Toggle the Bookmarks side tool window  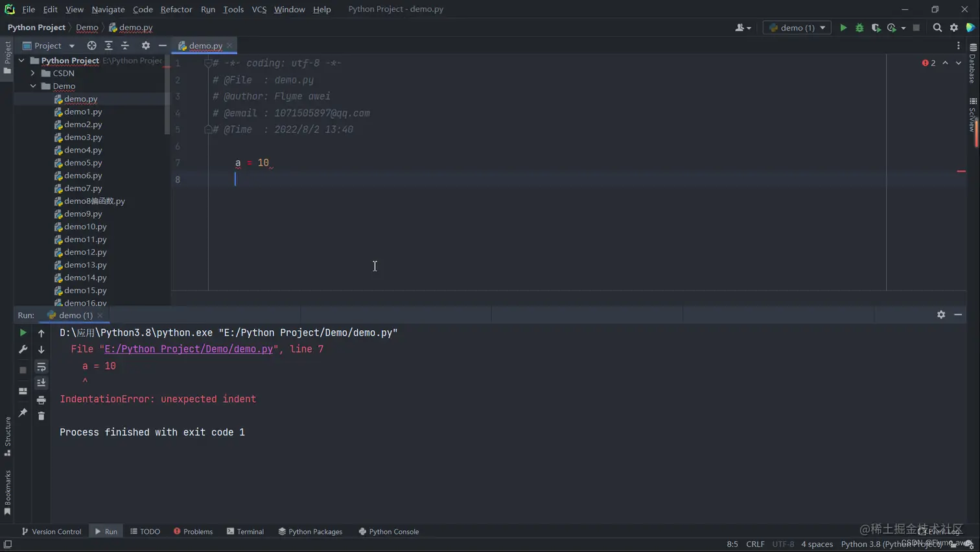point(7,492)
